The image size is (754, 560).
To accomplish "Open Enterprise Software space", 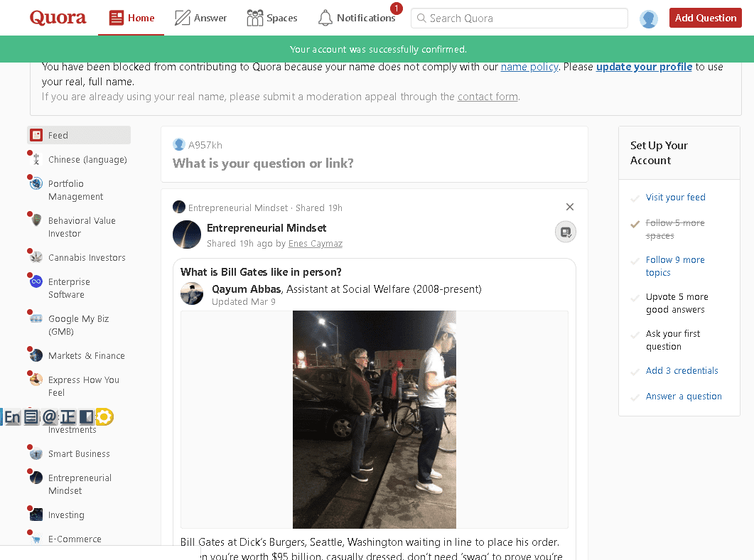I will pos(68,288).
